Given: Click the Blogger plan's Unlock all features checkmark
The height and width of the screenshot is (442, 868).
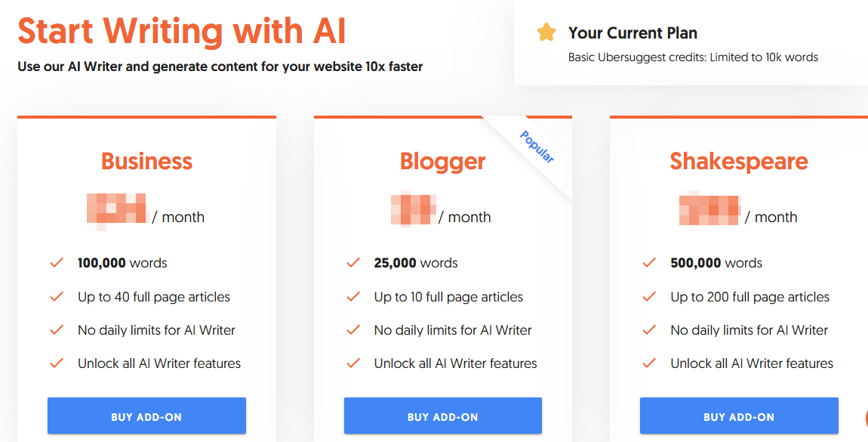Looking at the screenshot, I should 353,363.
